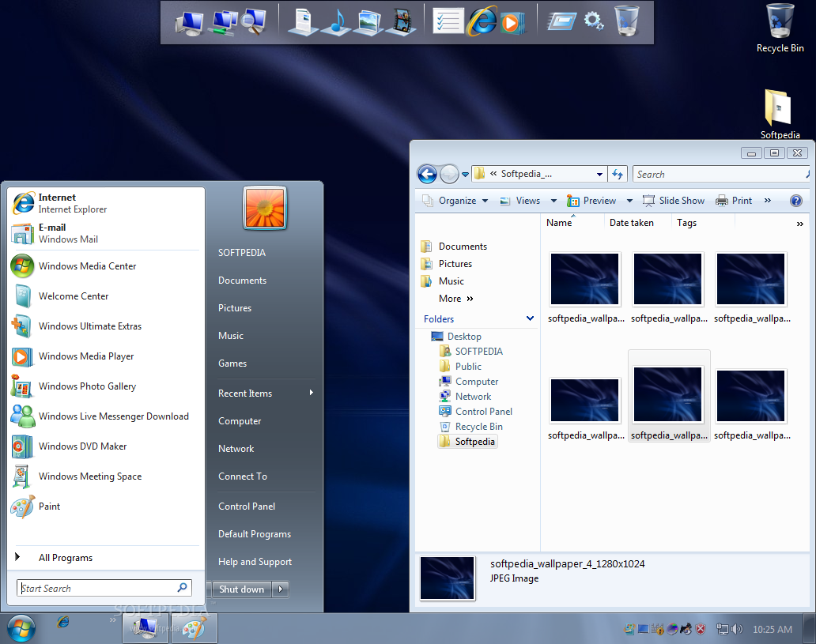This screenshot has height=644, width=816.
Task: Open the Run dialog icon in dock
Action: 561,22
